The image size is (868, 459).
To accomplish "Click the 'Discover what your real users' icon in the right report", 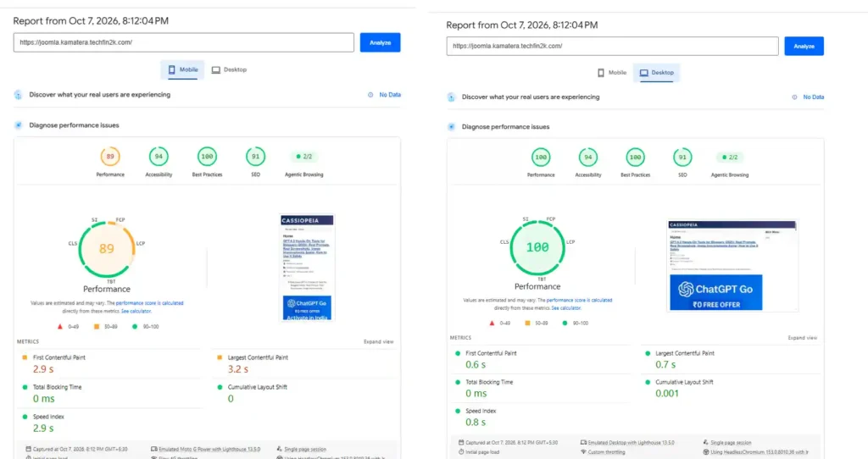I will tap(451, 97).
